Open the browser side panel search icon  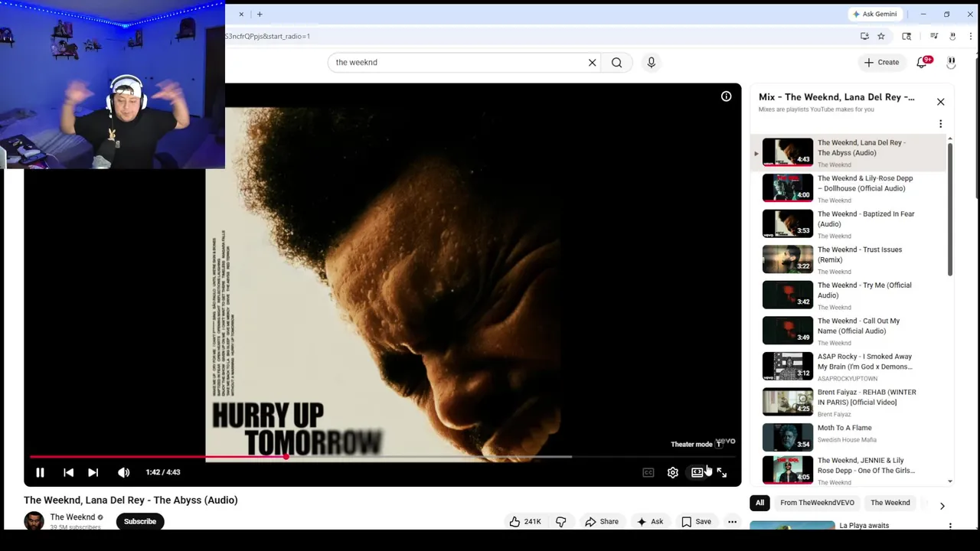pos(906,36)
